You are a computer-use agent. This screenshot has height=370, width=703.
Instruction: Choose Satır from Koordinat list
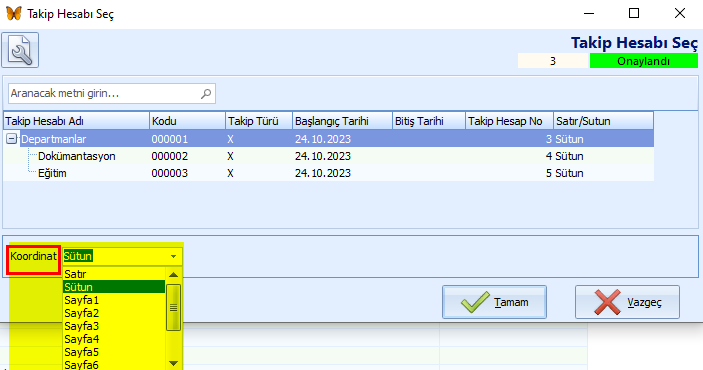tap(114, 274)
